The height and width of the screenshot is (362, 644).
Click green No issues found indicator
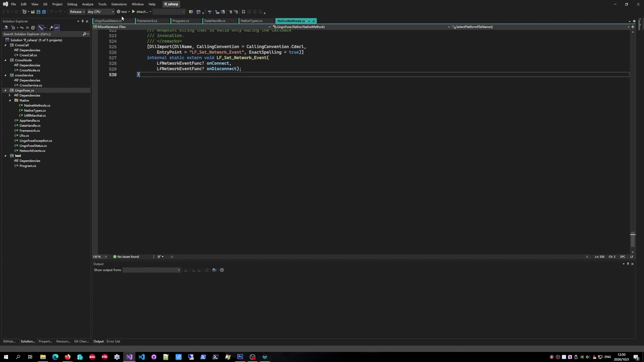126,257
